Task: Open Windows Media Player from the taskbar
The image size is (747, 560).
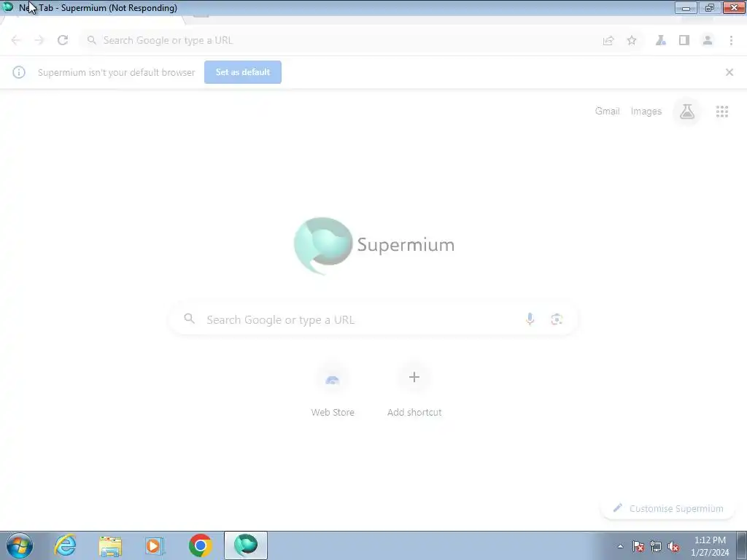Action: coord(155,545)
